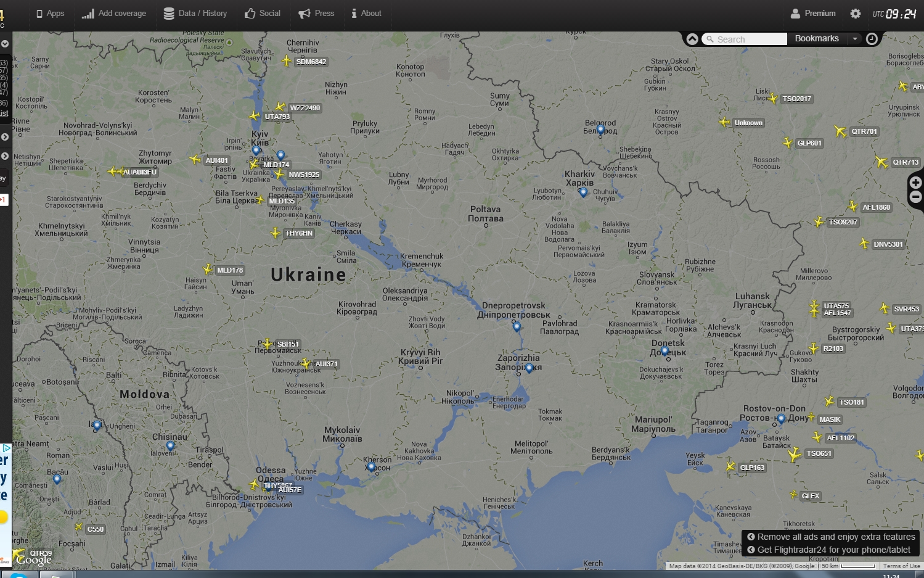Open the Social menu
The image size is (924, 578).
(x=263, y=13)
